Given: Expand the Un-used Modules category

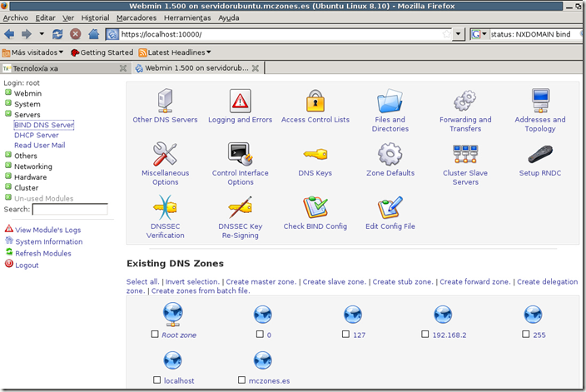Looking at the screenshot, I should coord(8,197).
